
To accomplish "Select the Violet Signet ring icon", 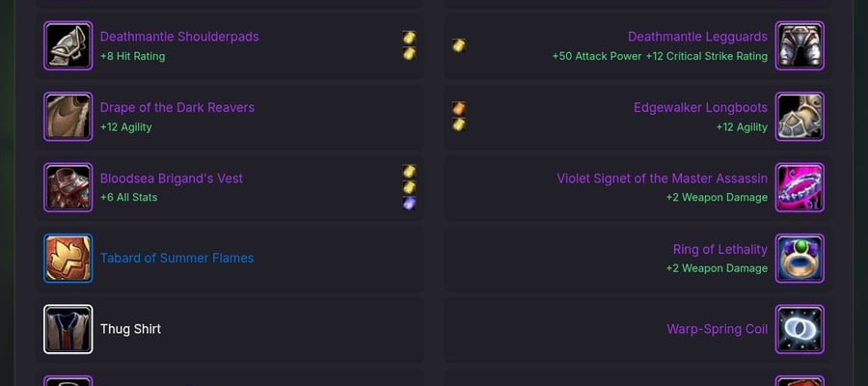I will [800, 187].
